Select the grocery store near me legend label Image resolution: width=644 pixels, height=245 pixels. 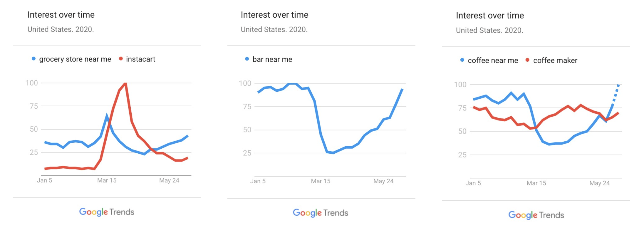pyautogui.click(x=75, y=59)
